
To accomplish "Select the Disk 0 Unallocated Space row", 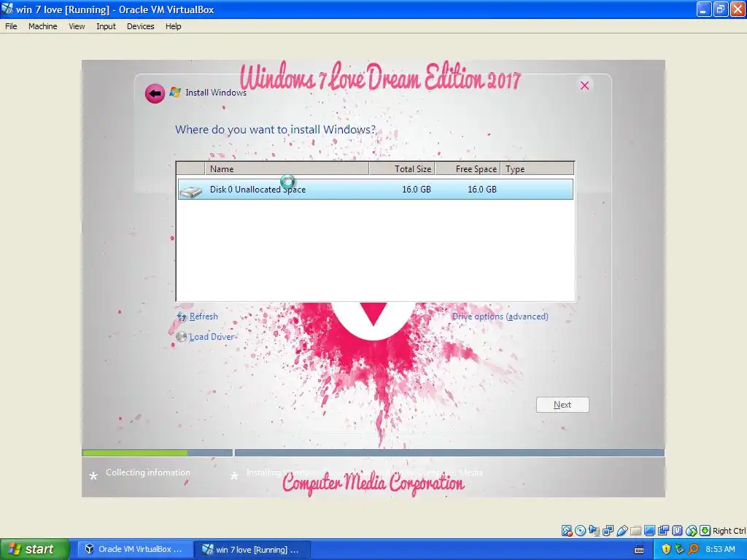I will pyautogui.click(x=376, y=189).
